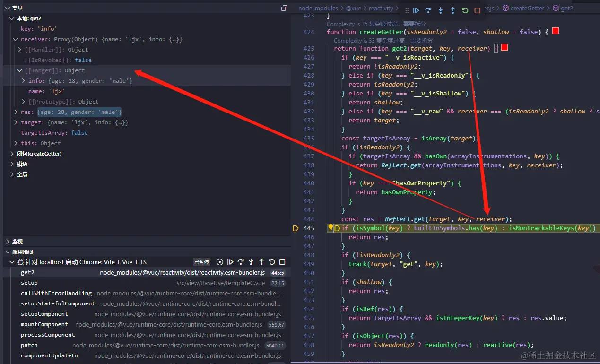
Task: Select the get2 call stack frame
Action: point(147,272)
